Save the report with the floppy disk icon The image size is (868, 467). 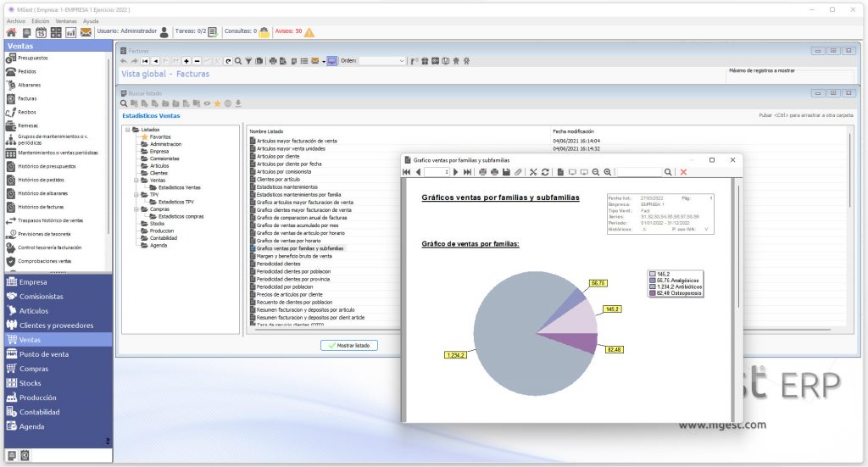(x=506, y=172)
